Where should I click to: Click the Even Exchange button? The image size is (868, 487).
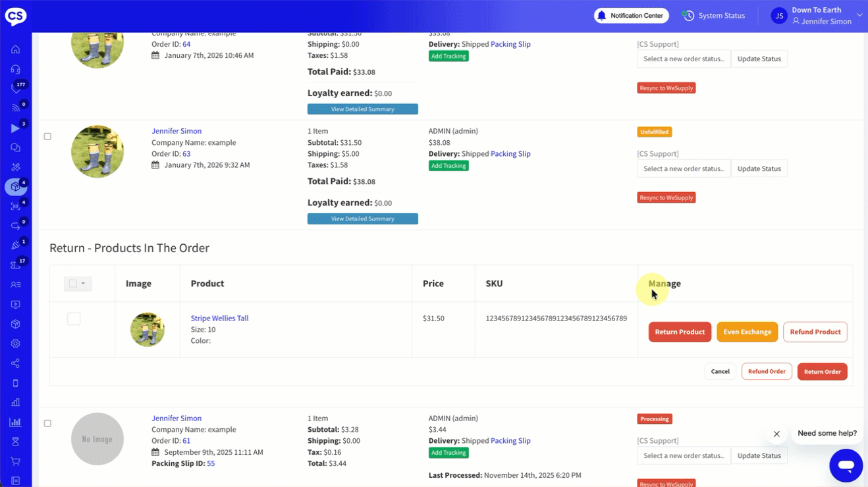(x=747, y=332)
